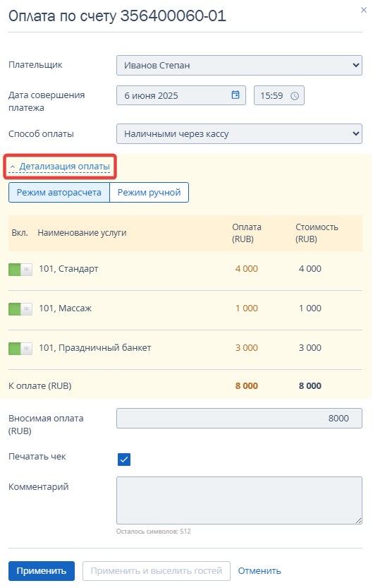Click into the Комментарий text area
Image resolution: width=373 pixels, height=588 pixels.
click(x=239, y=500)
